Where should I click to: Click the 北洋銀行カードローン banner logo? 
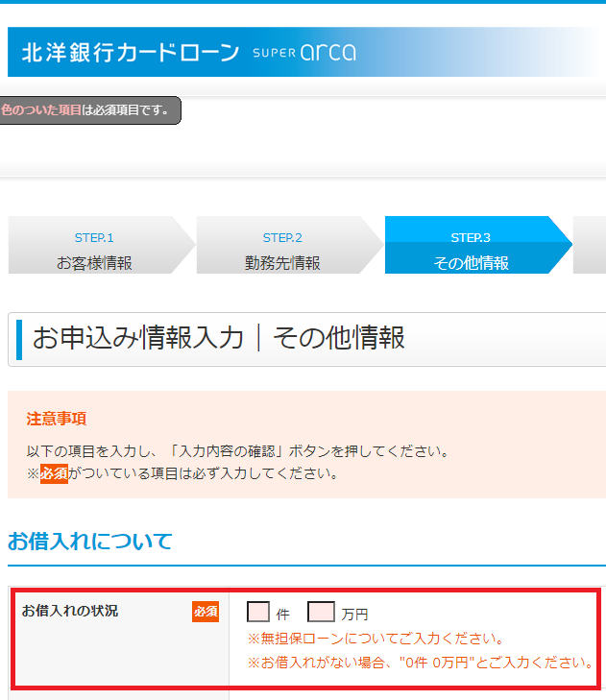[x=131, y=53]
